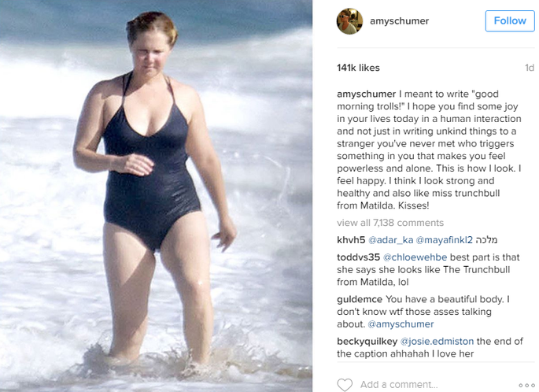The width and height of the screenshot is (539, 392).
Task: Open the three-dots more options menu
Action: (x=526, y=386)
